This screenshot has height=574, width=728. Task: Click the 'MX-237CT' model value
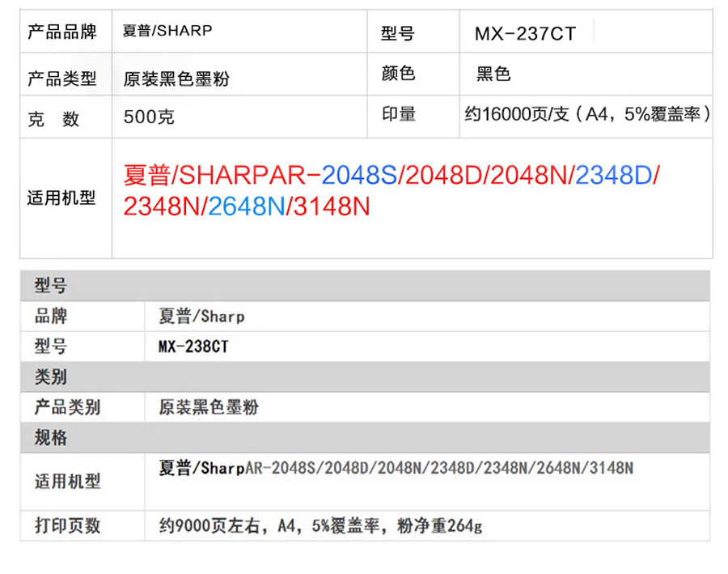click(x=525, y=33)
